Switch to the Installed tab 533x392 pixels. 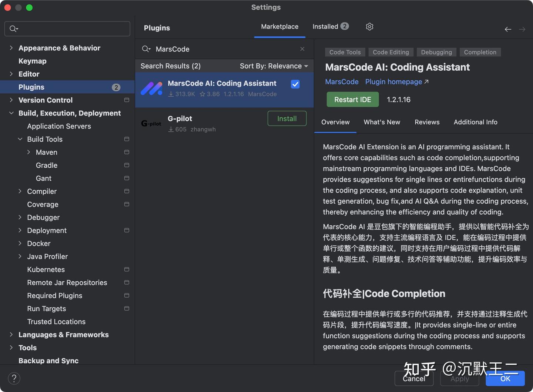(331, 27)
